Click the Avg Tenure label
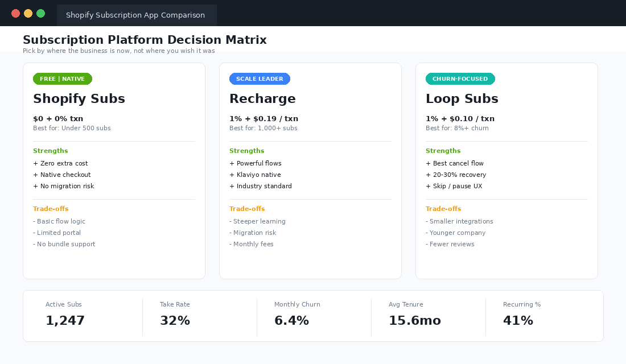The image size is (626, 364). pyautogui.click(x=406, y=304)
